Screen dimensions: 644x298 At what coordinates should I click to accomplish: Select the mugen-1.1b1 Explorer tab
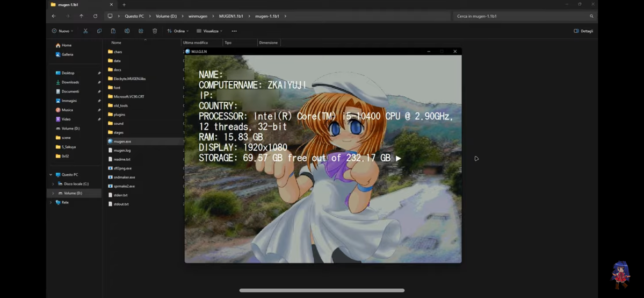coord(81,4)
